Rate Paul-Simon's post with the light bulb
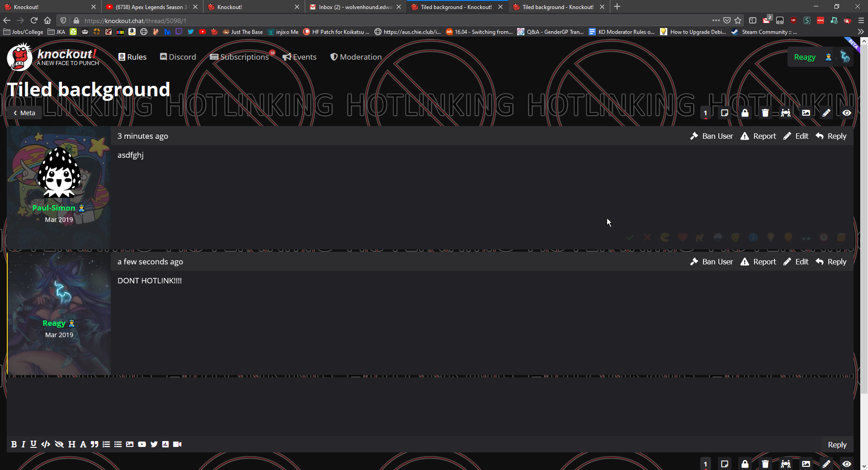Image resolution: width=868 pixels, height=470 pixels. [x=771, y=237]
